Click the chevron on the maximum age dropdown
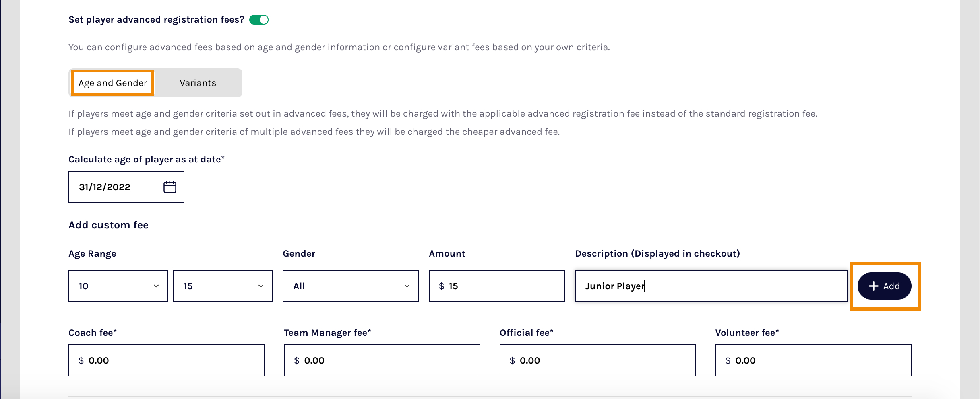The image size is (980, 399). [262, 286]
